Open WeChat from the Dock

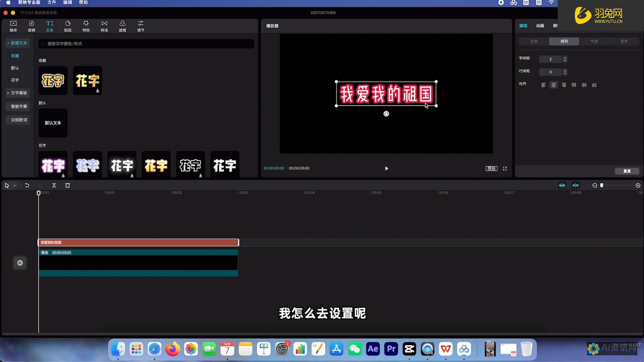pyautogui.click(x=355, y=349)
